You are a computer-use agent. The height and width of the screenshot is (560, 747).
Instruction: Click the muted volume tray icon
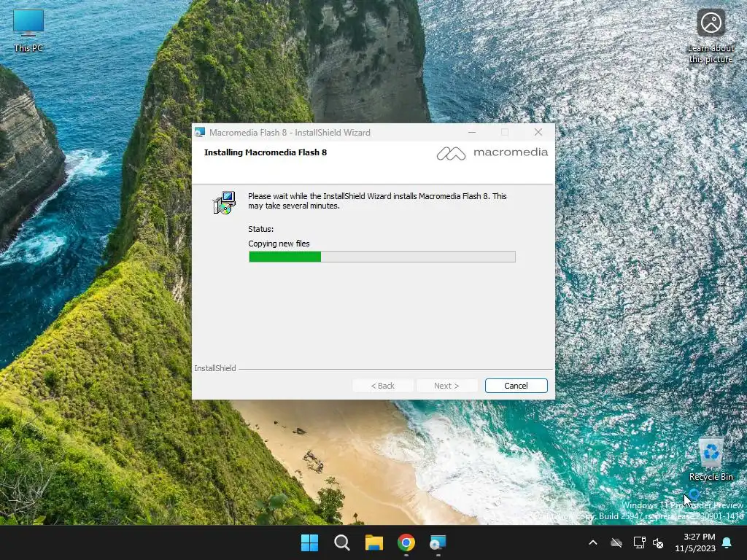coord(659,542)
